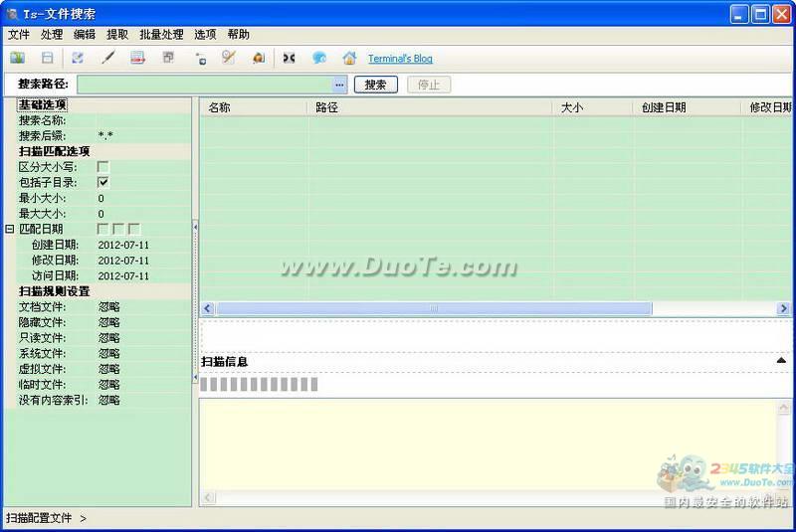Click the 隐藏文件 忽略 value
This screenshot has width=796, height=532.
(109, 322)
